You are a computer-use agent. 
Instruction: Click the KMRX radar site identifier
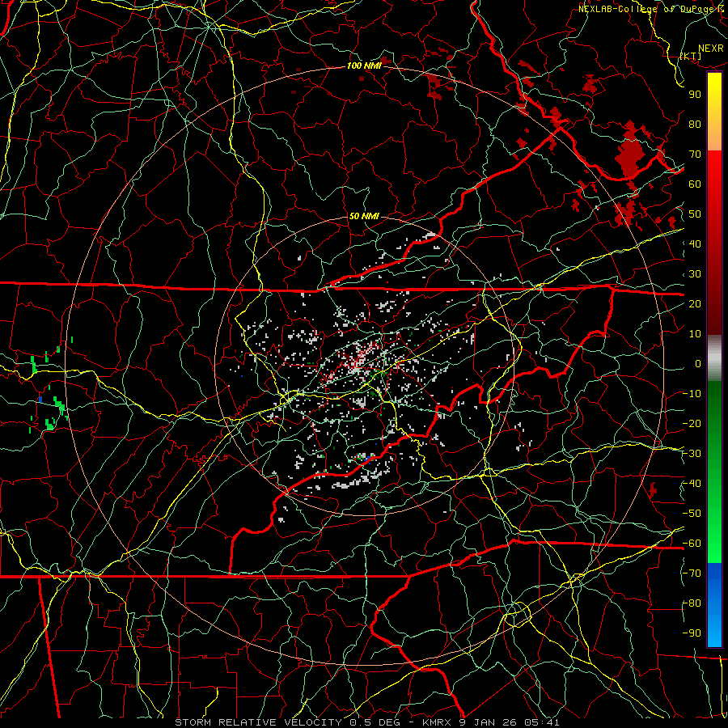pyautogui.click(x=437, y=722)
